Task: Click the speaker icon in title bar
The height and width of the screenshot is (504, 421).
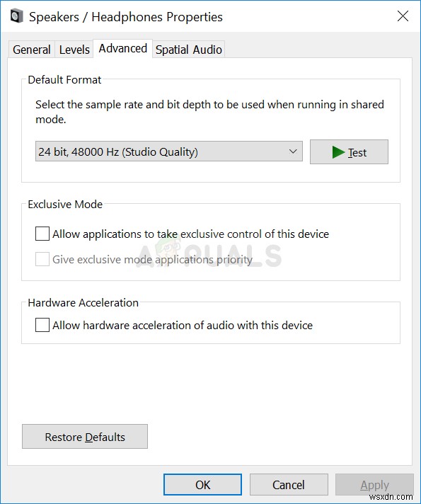Action: point(17,16)
